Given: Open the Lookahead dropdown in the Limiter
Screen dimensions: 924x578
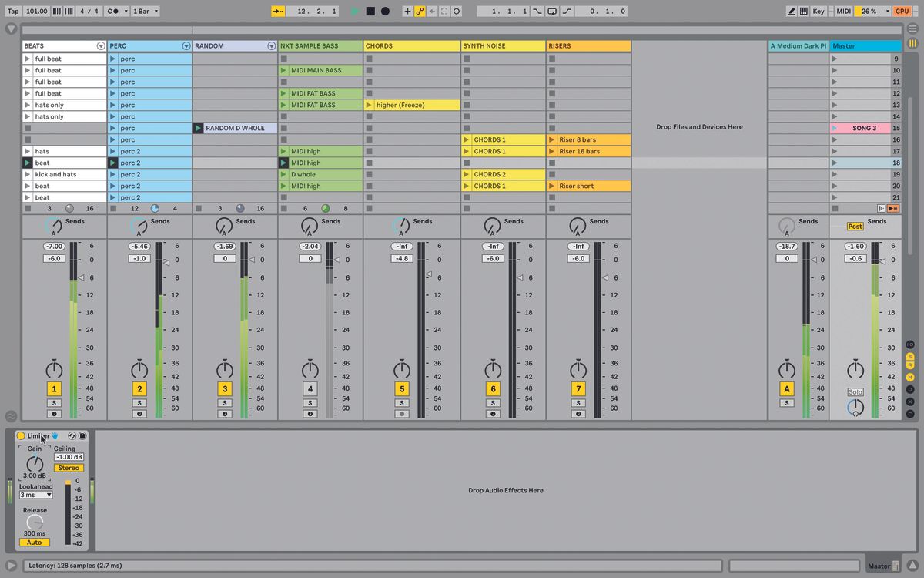Looking at the screenshot, I should pyautogui.click(x=35, y=494).
